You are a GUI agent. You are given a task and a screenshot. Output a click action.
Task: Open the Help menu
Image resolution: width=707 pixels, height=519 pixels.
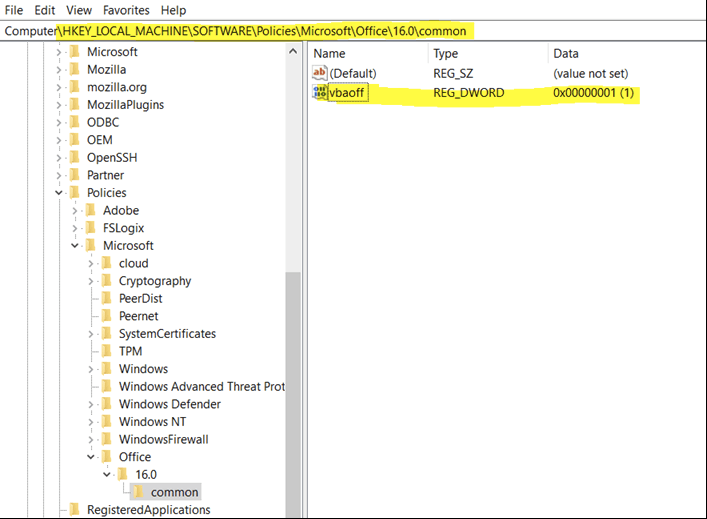point(174,10)
